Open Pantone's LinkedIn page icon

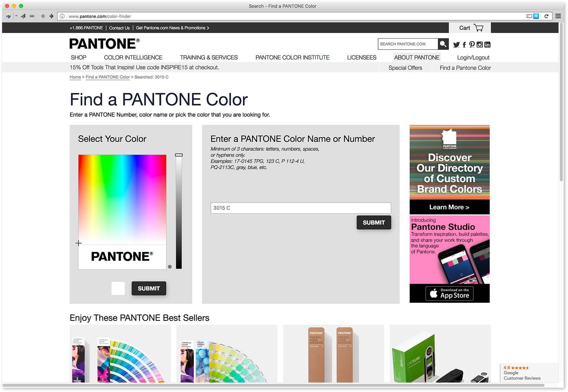(x=487, y=45)
